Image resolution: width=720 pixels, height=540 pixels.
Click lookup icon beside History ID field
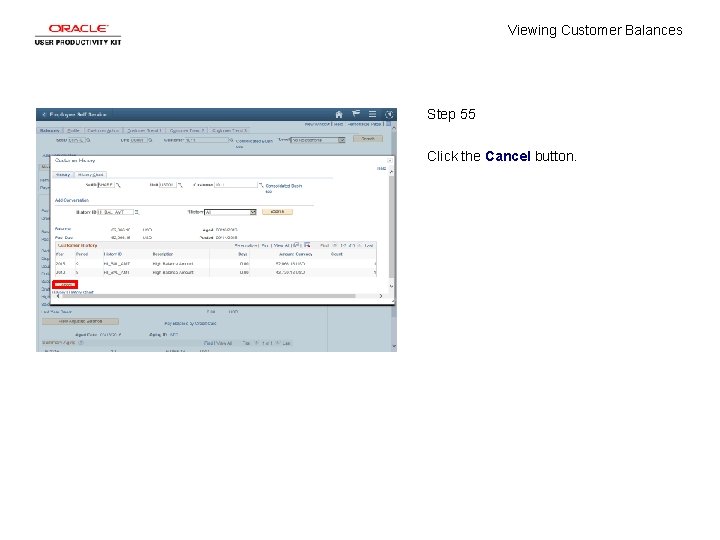tap(137, 212)
